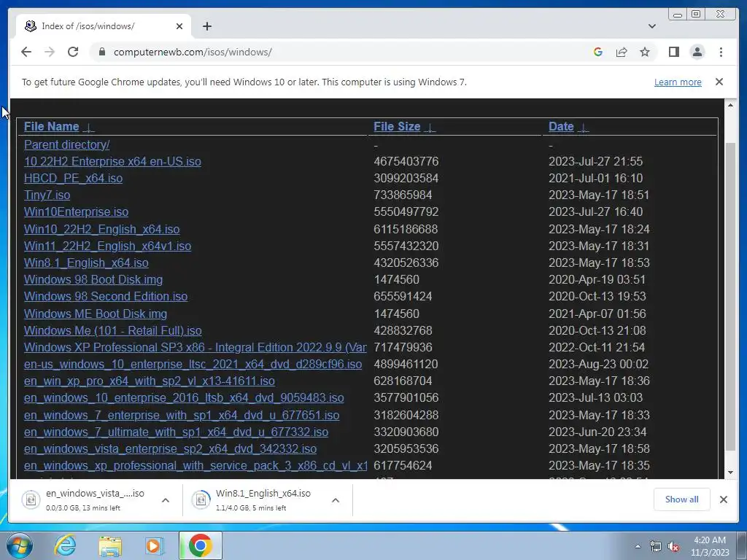Select file size 4675403776

pyautogui.click(x=406, y=161)
